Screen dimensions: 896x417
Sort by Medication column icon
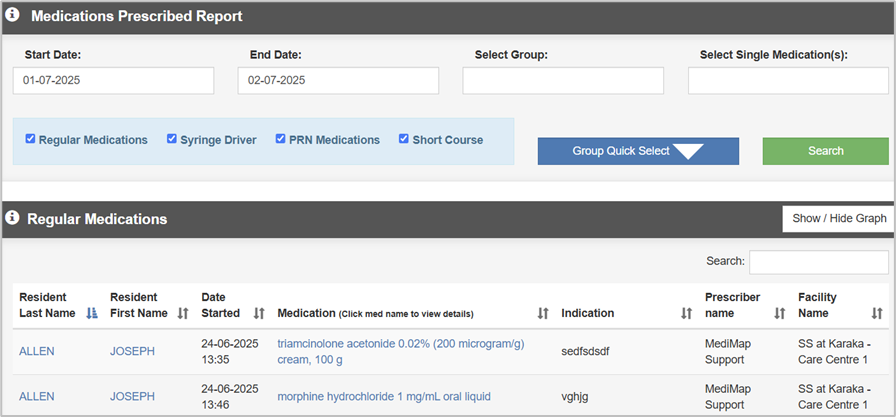543,313
